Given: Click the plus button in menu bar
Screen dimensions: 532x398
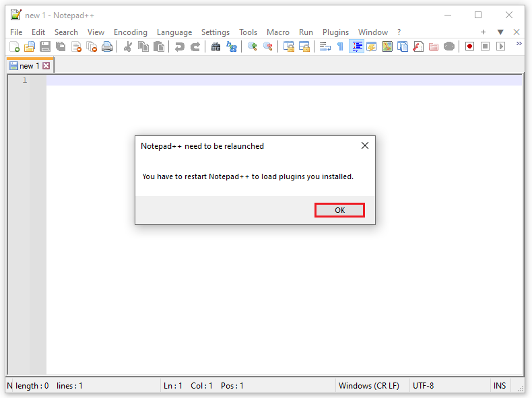Looking at the screenshot, I should tap(483, 32).
